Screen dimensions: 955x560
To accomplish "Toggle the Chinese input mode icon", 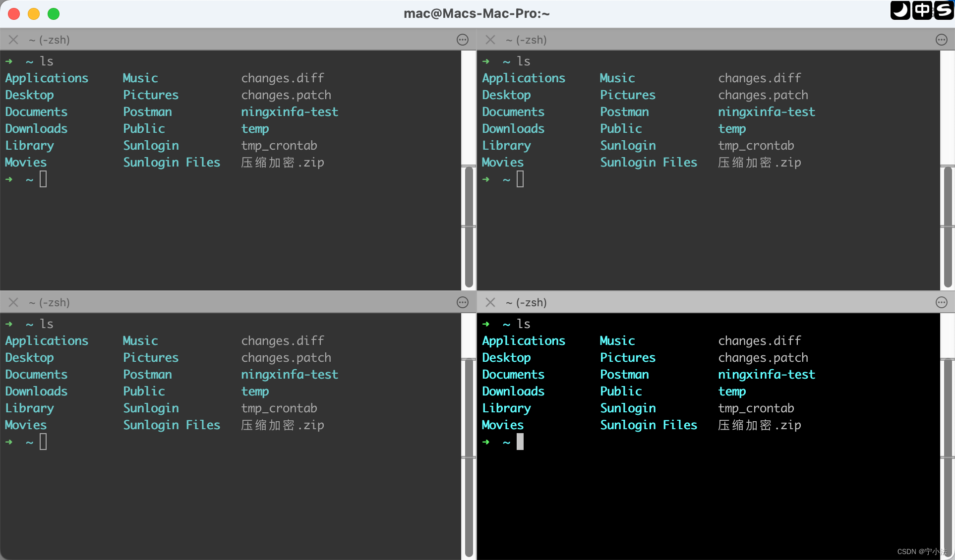I will 922,10.
